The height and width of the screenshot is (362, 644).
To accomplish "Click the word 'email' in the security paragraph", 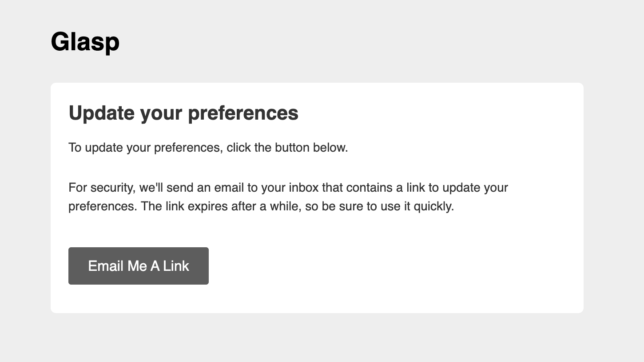I will (229, 188).
